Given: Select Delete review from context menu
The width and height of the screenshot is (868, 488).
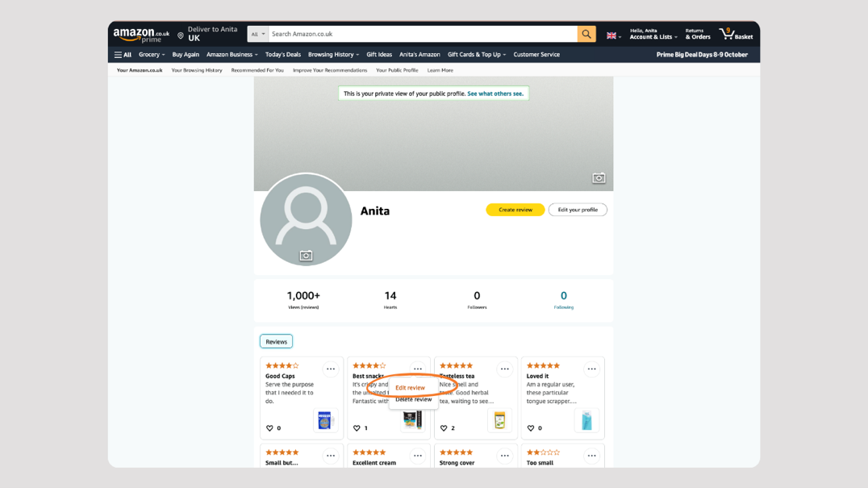Looking at the screenshot, I should 414,399.
